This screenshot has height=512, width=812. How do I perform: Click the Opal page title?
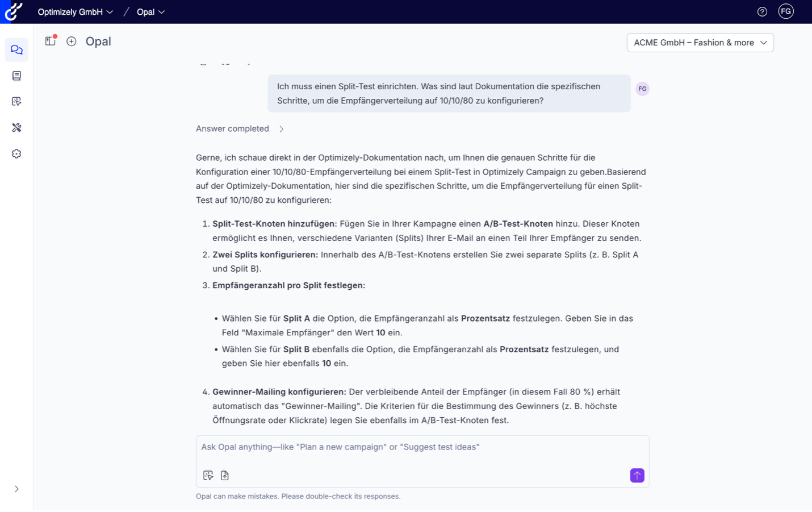tap(98, 41)
